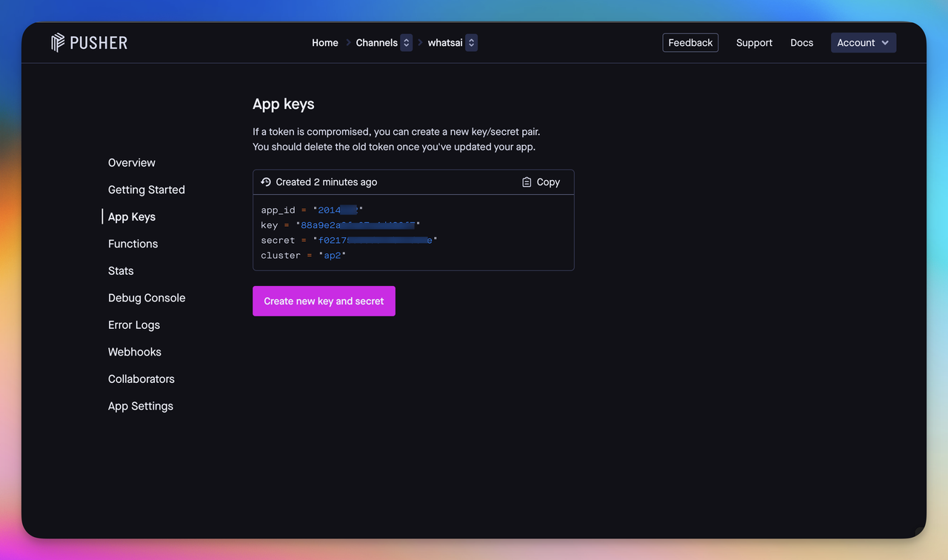
Task: Select App Keys in sidebar
Action: 132,217
